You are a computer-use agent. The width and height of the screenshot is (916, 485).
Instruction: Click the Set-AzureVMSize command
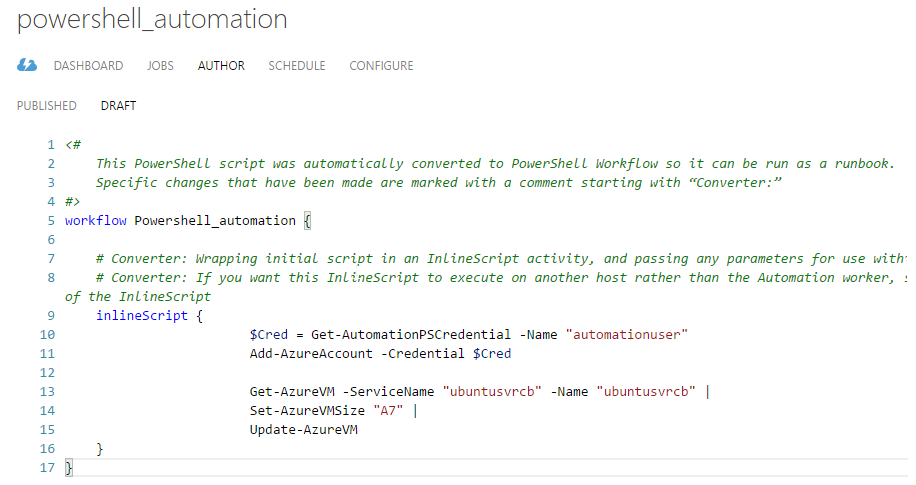307,411
